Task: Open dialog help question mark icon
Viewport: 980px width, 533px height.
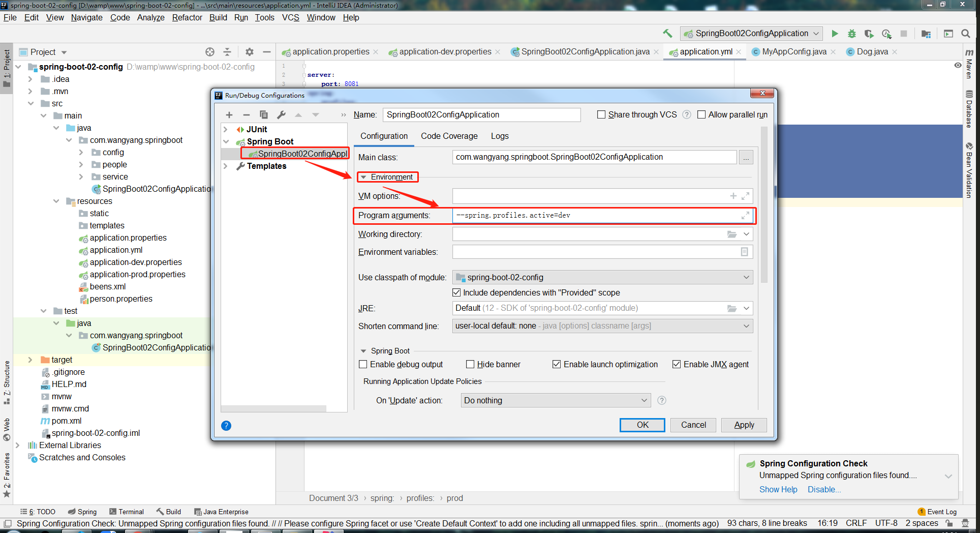Action: point(226,426)
